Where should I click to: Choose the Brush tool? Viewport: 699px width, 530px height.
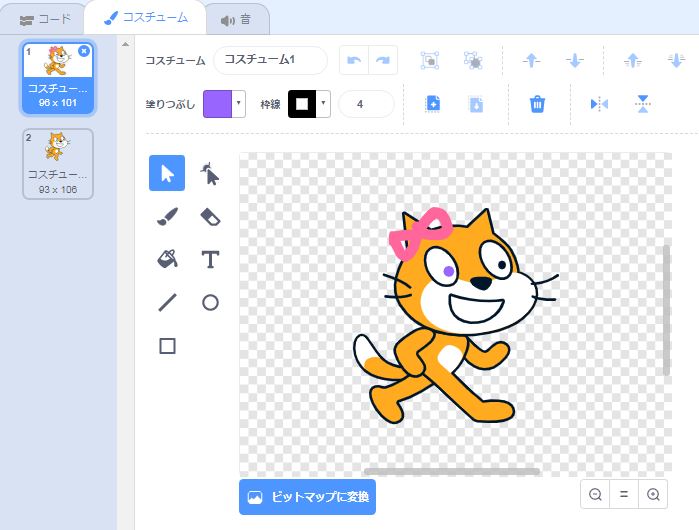167,217
